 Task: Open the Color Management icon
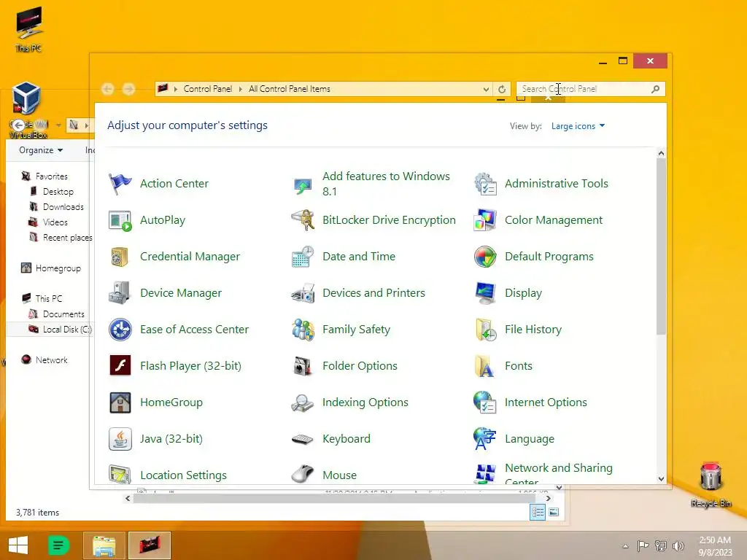coord(485,220)
